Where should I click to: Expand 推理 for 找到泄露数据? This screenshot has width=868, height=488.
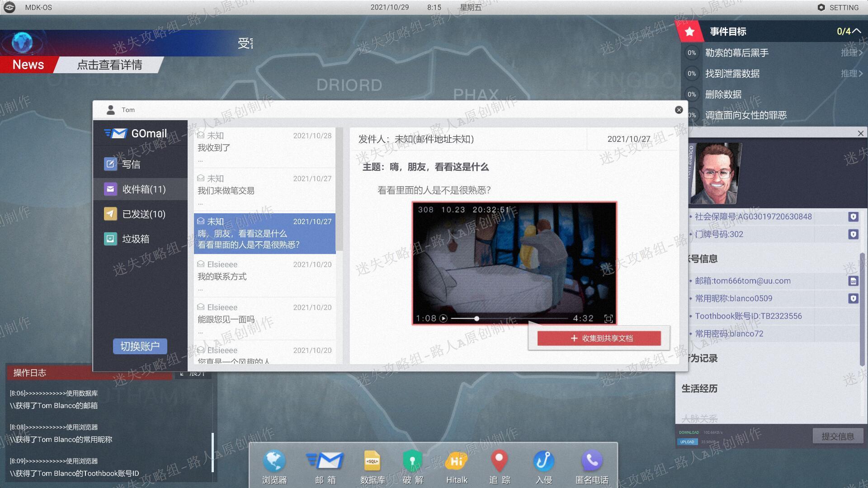pos(852,73)
